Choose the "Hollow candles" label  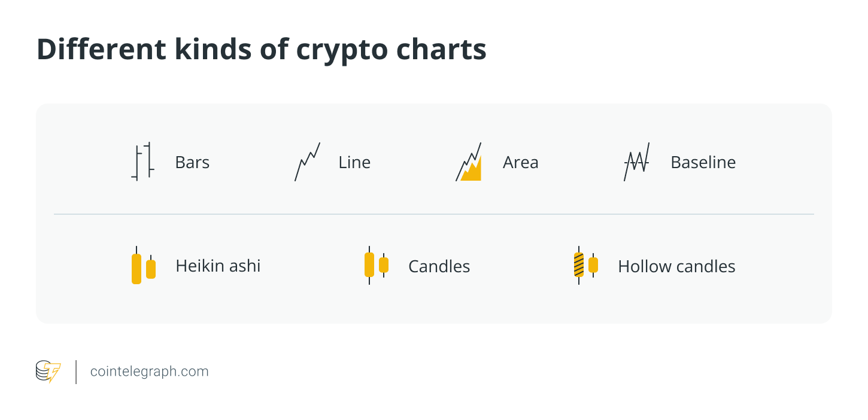coord(676,267)
